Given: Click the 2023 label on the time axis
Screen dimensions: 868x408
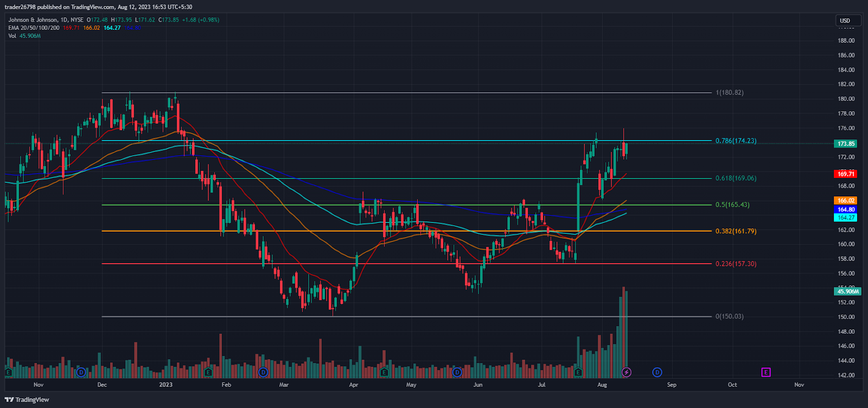Looking at the screenshot, I should pos(166,385).
